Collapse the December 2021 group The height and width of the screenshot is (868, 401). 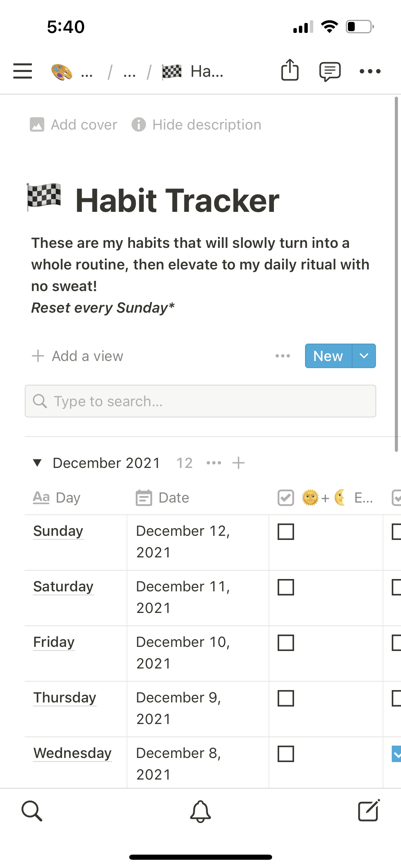(38, 462)
